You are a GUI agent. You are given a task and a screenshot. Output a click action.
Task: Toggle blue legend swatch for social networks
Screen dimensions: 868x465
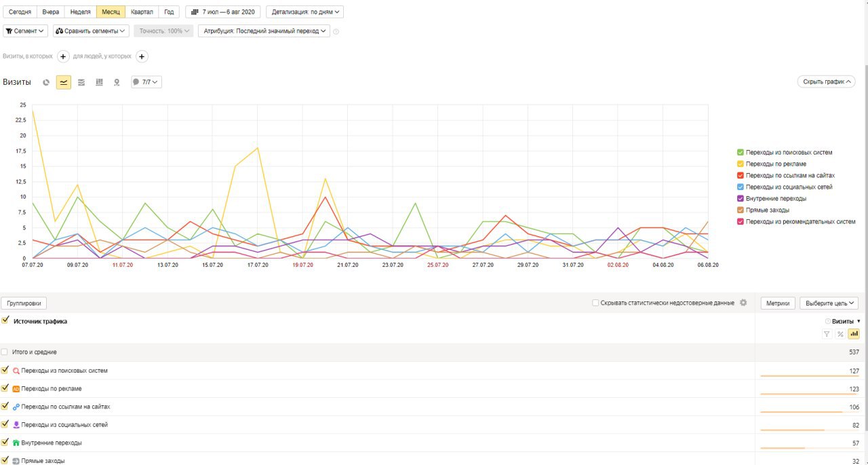point(741,187)
